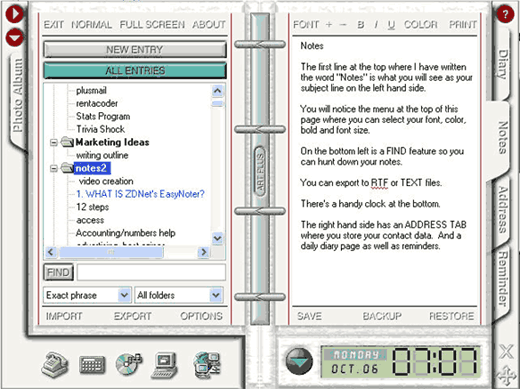Open OPTIONS at the bottom

click(201, 316)
